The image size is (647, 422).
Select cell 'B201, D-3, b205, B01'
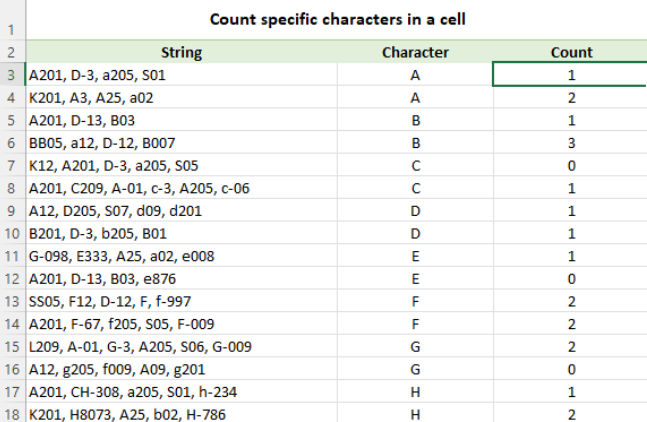click(x=182, y=233)
